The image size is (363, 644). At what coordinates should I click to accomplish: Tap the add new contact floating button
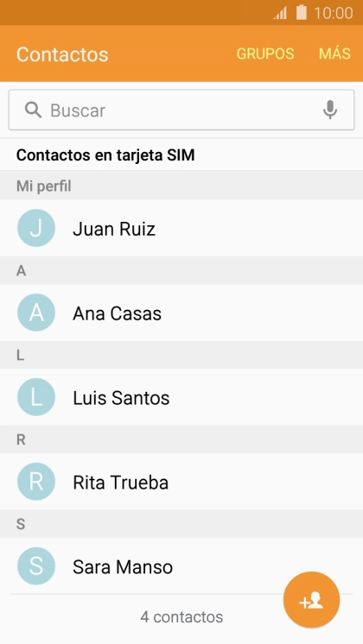[x=311, y=600]
